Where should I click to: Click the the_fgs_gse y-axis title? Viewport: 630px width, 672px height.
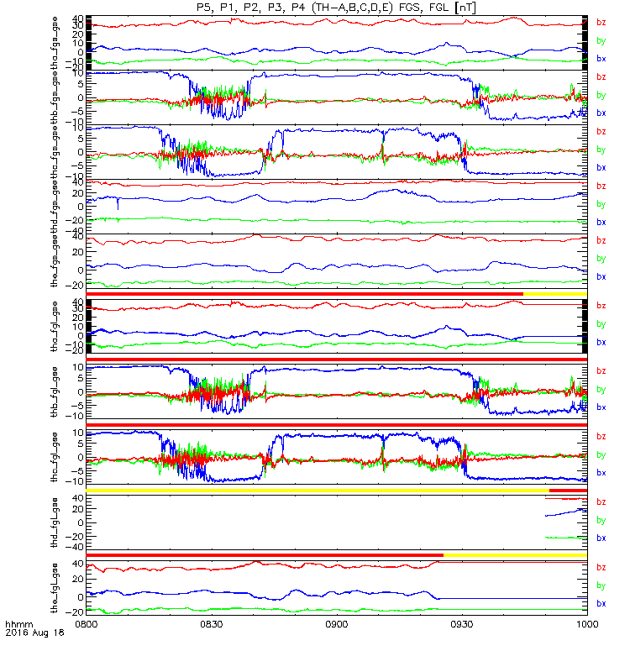(55, 261)
